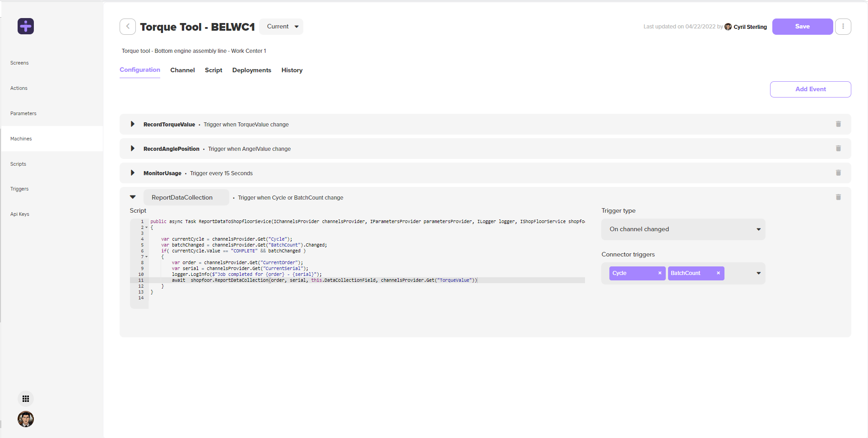The height and width of the screenshot is (438, 868).
Task: Expand the RecordTorqueValue event details
Action: pyautogui.click(x=132, y=124)
